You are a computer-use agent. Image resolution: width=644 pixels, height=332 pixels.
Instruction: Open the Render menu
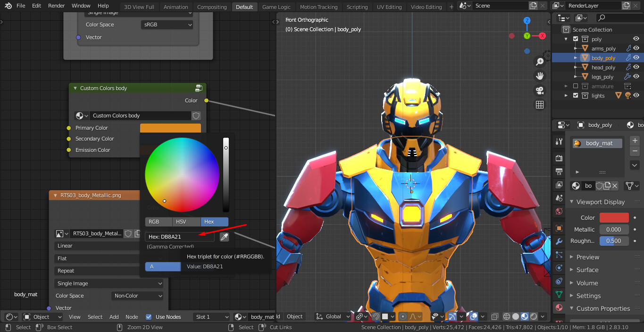tap(56, 6)
